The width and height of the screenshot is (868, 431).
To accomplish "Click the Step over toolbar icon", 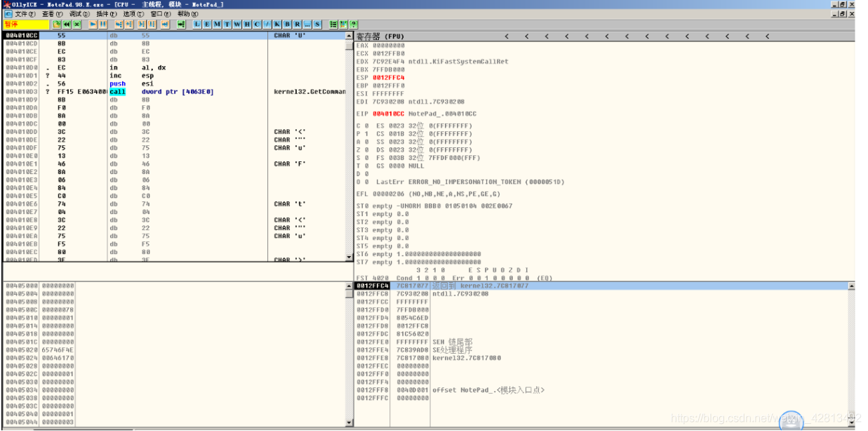I will pos(128,24).
